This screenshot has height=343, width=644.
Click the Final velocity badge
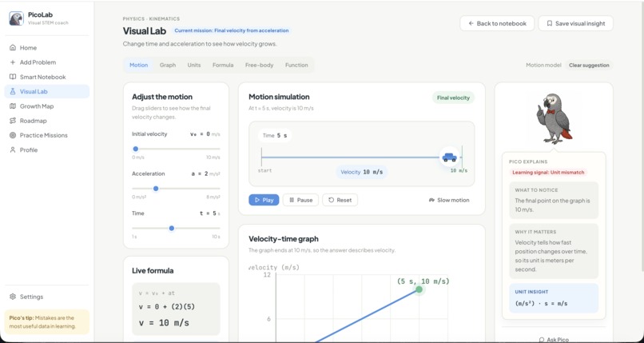pos(453,98)
